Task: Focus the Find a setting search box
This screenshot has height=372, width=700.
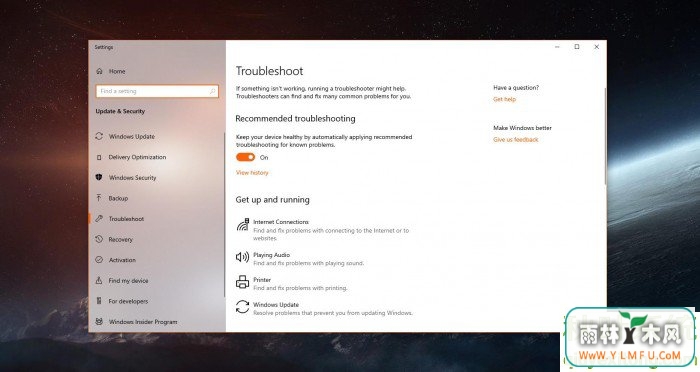Action: click(x=157, y=91)
